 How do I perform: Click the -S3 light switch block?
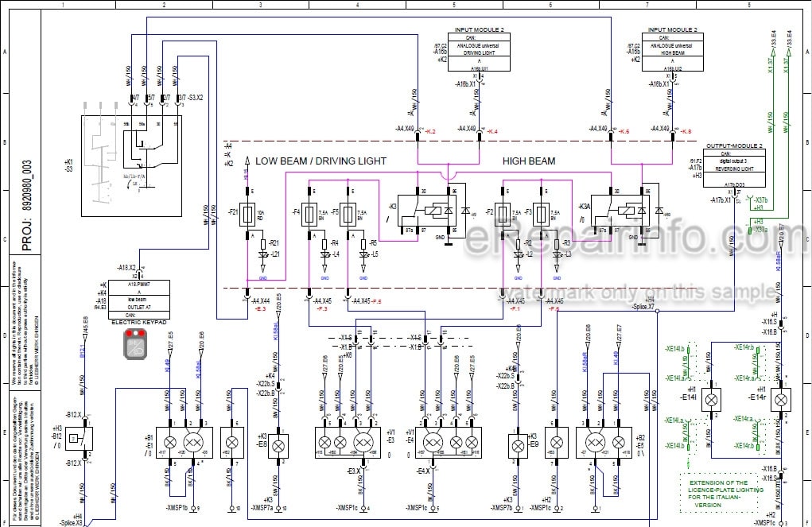[x=131, y=165]
